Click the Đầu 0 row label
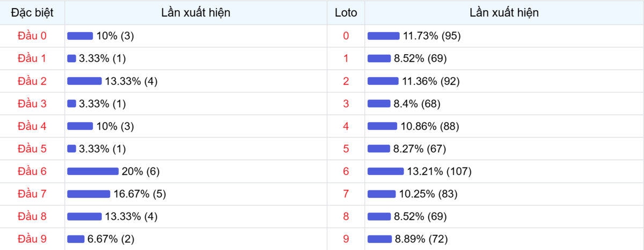The width and height of the screenshot is (644, 250). 32,36
